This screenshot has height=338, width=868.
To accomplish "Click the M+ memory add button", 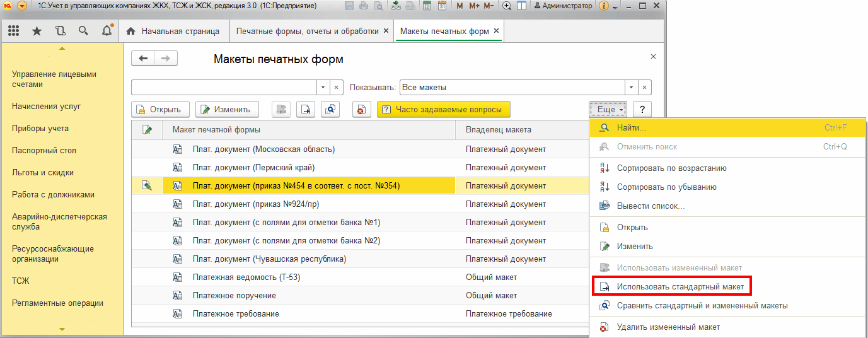I will point(474,6).
